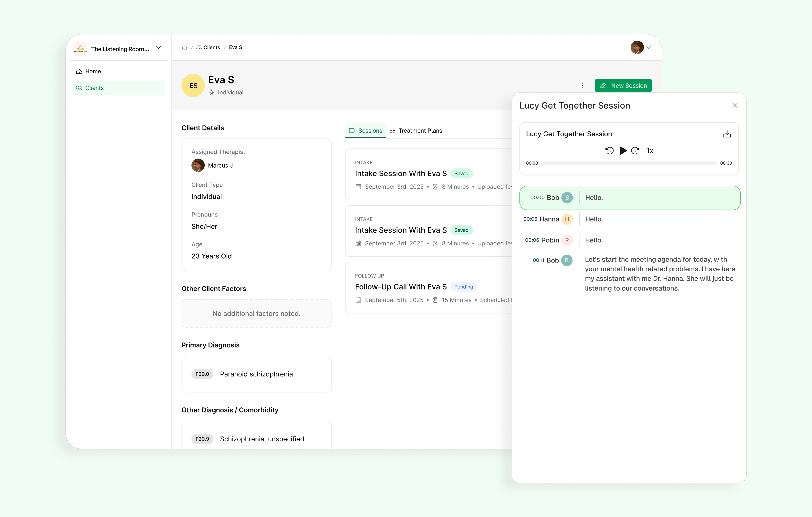This screenshot has height=517, width=812.
Task: Select the Sessions tab
Action: [x=365, y=131]
